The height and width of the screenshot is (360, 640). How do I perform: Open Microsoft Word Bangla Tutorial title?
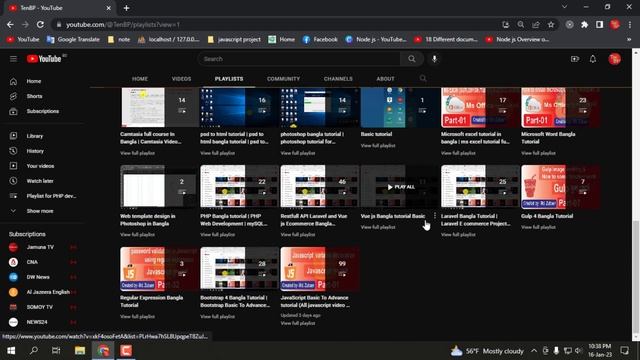[548, 138]
